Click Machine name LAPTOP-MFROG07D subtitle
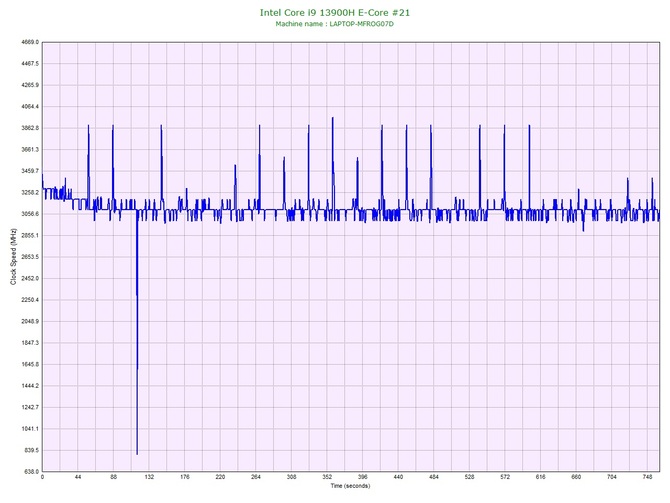This screenshot has height=503, width=670. (335, 24)
